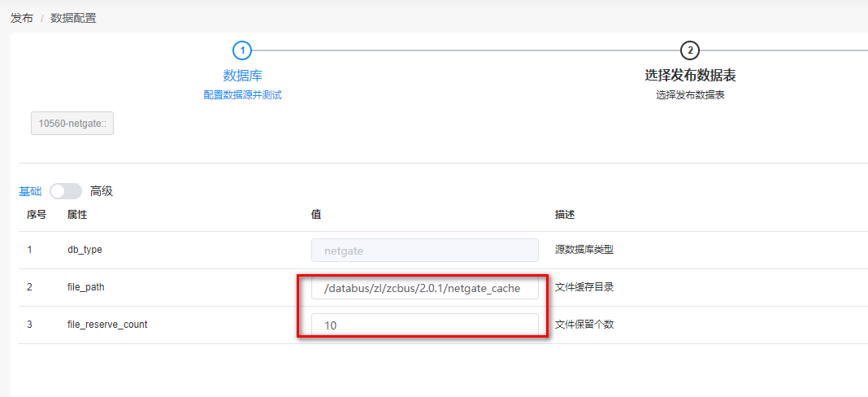Click the step 2 circle icon
This screenshot has width=868, height=397.
690,50
